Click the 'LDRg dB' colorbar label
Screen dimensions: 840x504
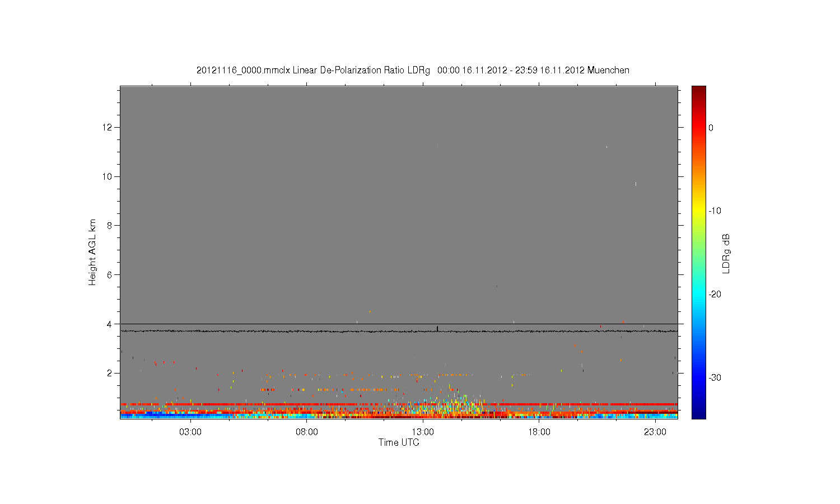point(726,253)
